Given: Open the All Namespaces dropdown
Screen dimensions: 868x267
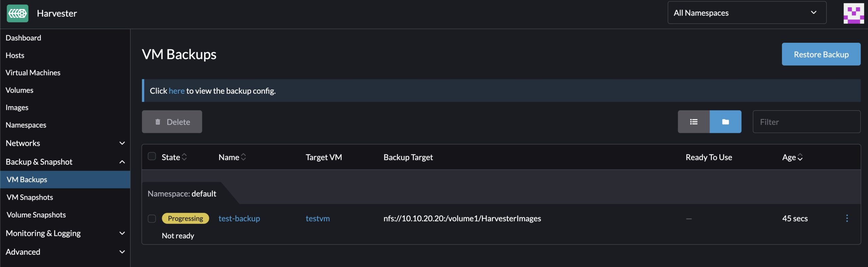Looking at the screenshot, I should (747, 13).
